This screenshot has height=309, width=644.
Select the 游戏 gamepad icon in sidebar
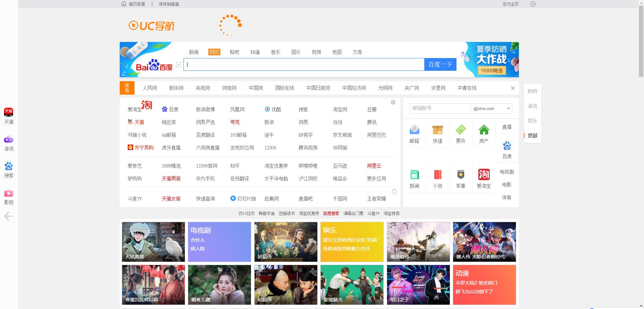click(x=8, y=140)
